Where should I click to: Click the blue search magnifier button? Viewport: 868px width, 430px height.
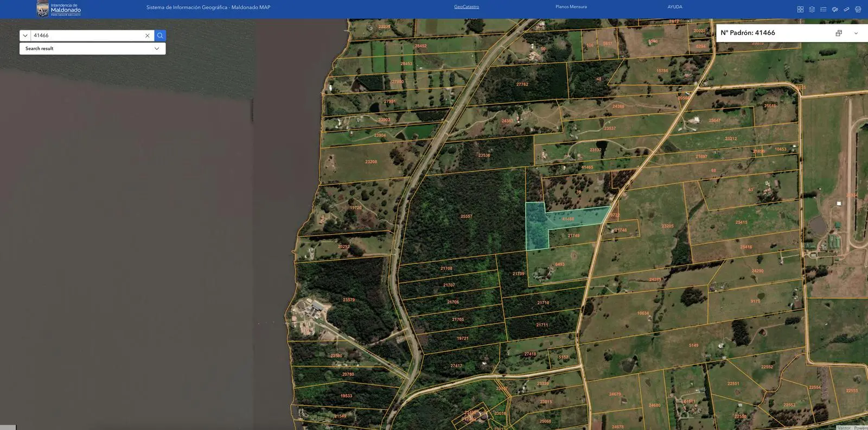(160, 35)
